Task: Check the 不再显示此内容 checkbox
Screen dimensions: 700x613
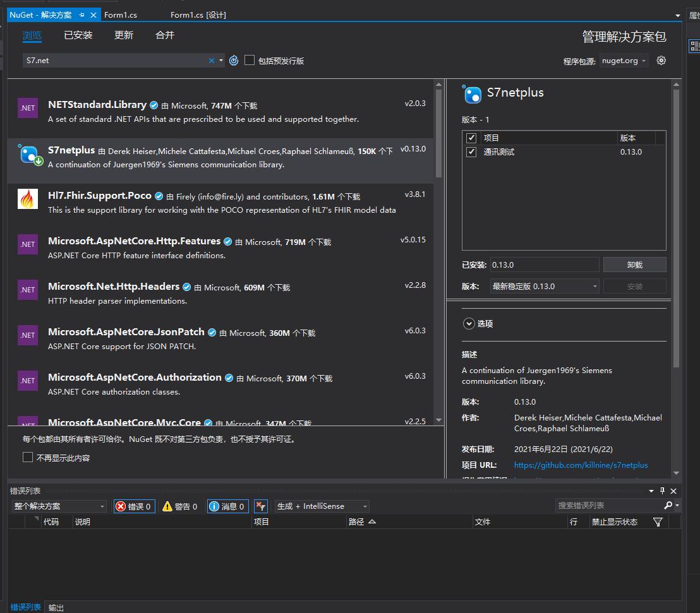Action: [28, 457]
